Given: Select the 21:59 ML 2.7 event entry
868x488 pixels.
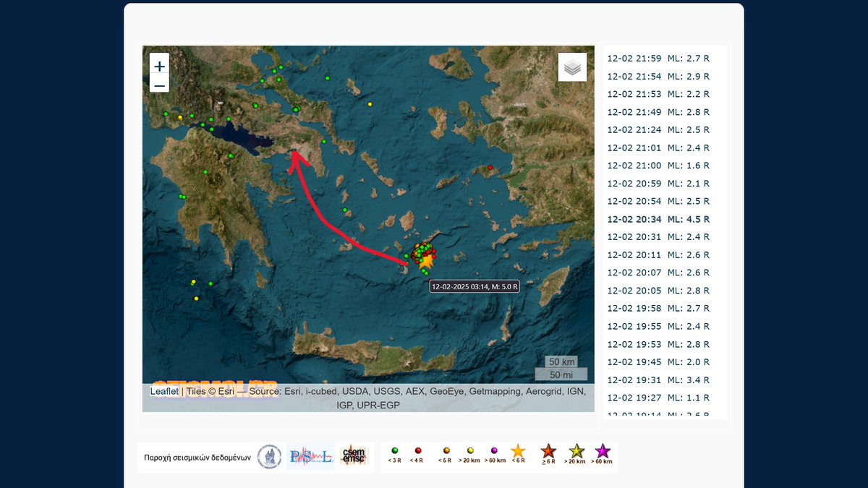Looking at the screenshot, I should (658, 58).
